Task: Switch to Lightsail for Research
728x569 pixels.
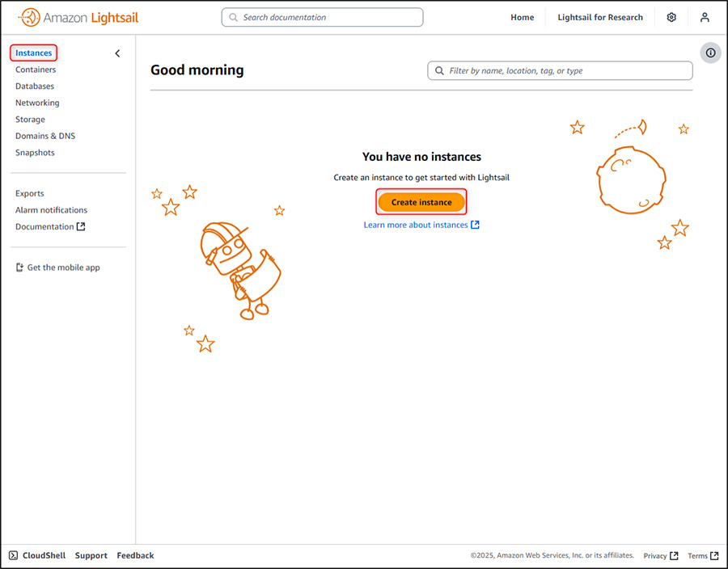Action: pyautogui.click(x=599, y=17)
